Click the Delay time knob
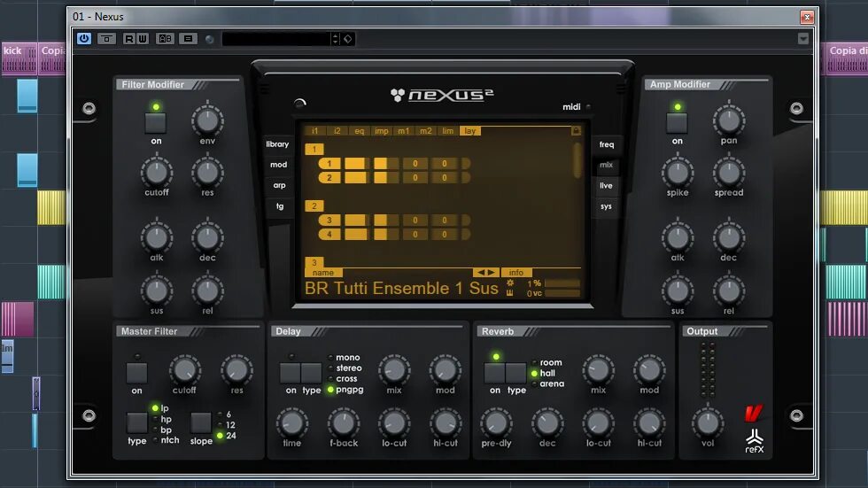Image resolution: width=868 pixels, height=488 pixels. pos(291,422)
